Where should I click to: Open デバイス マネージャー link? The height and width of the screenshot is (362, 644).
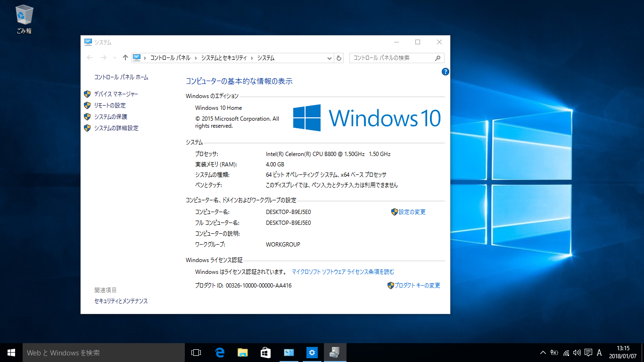(x=116, y=94)
